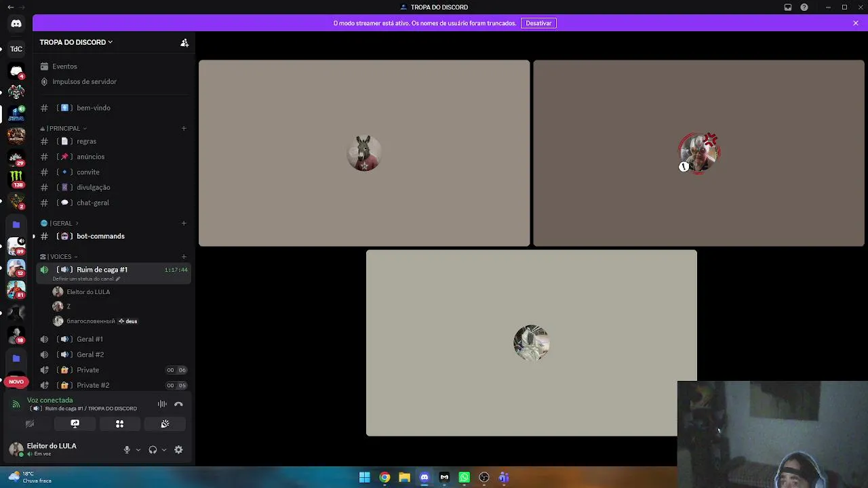Join the Private #2 voice channel

tap(113, 385)
